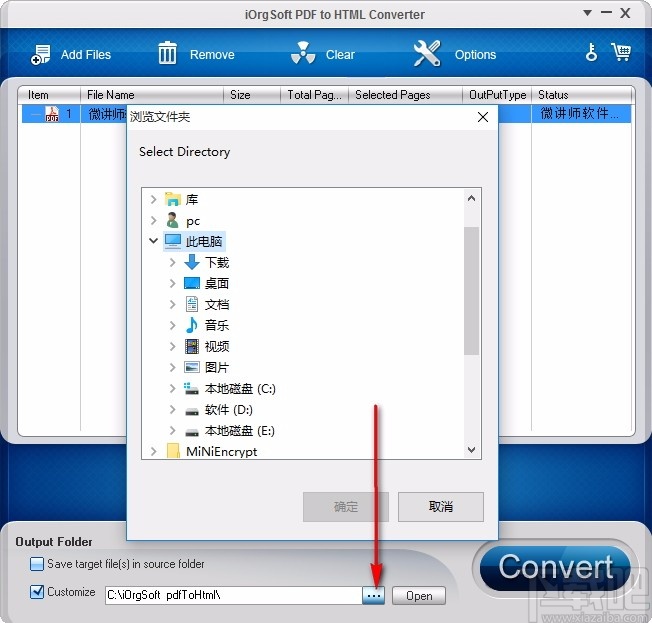Viewport: 652px width, 623px height.
Task: Select the 下载 download arrow icon
Action: (x=192, y=262)
